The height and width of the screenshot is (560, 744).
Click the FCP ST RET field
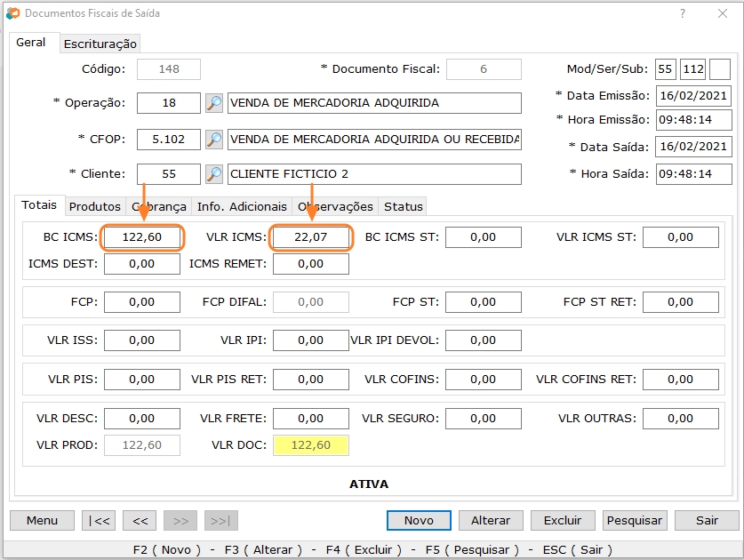pyautogui.click(x=681, y=302)
